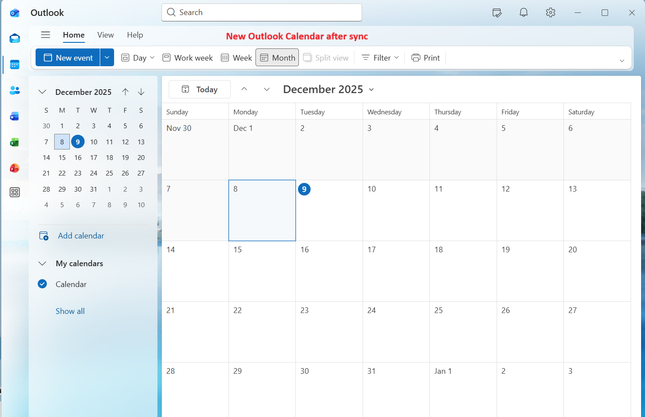Switch to Week view
645x417 pixels.
(x=237, y=58)
